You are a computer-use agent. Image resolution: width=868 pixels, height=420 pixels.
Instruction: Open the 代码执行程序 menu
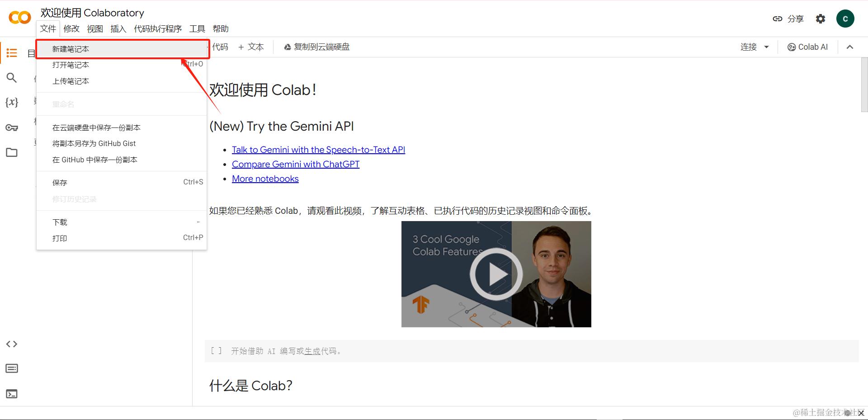tap(158, 28)
